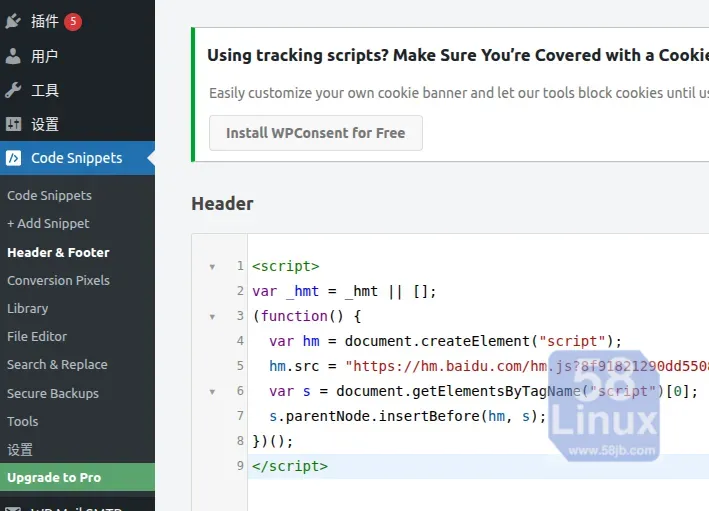Open the File Editor submenu item
709x511 pixels.
(x=37, y=336)
